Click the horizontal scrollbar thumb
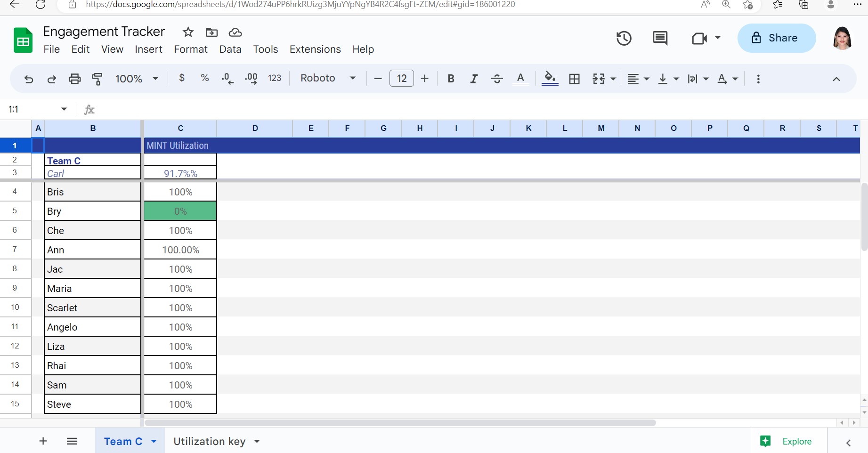The image size is (868, 453). tap(400, 422)
